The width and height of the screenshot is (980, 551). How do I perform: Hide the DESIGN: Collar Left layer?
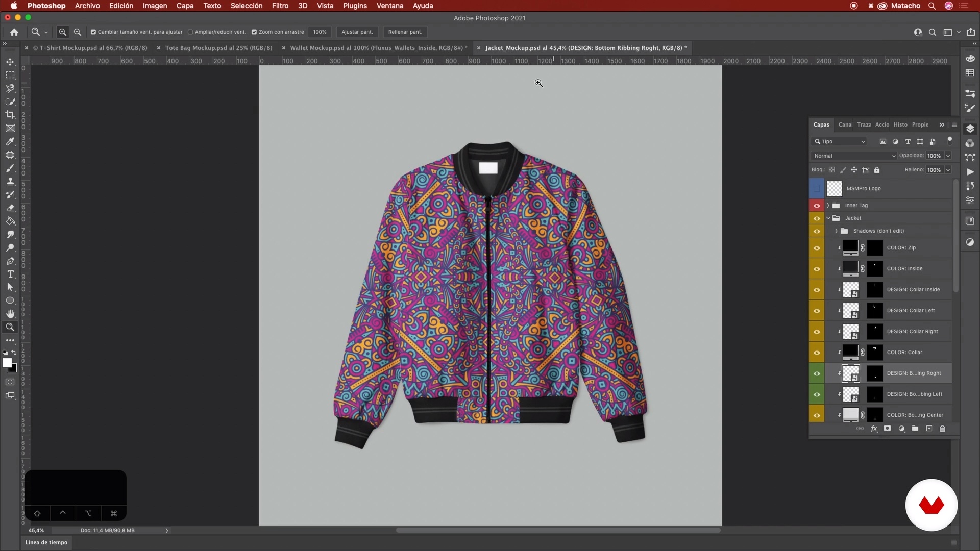[x=817, y=311]
